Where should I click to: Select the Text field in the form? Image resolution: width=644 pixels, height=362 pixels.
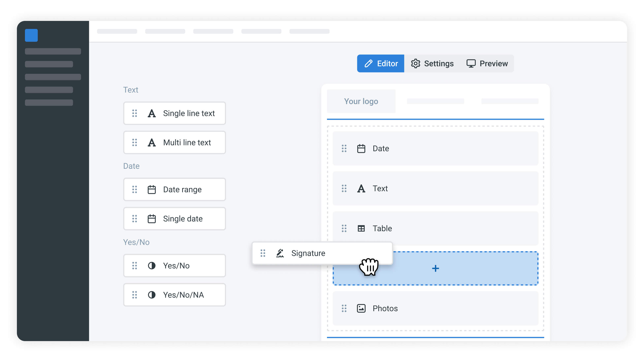tap(435, 188)
